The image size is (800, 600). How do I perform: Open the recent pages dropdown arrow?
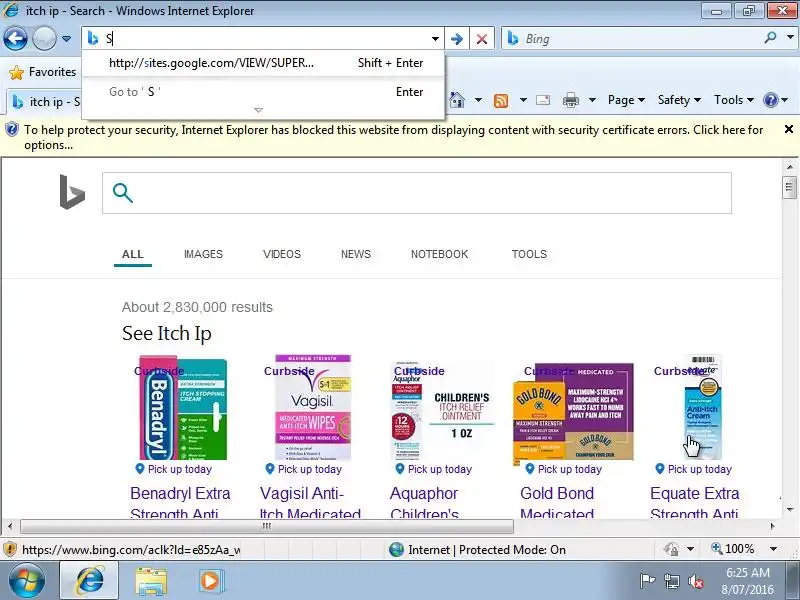(x=66, y=39)
